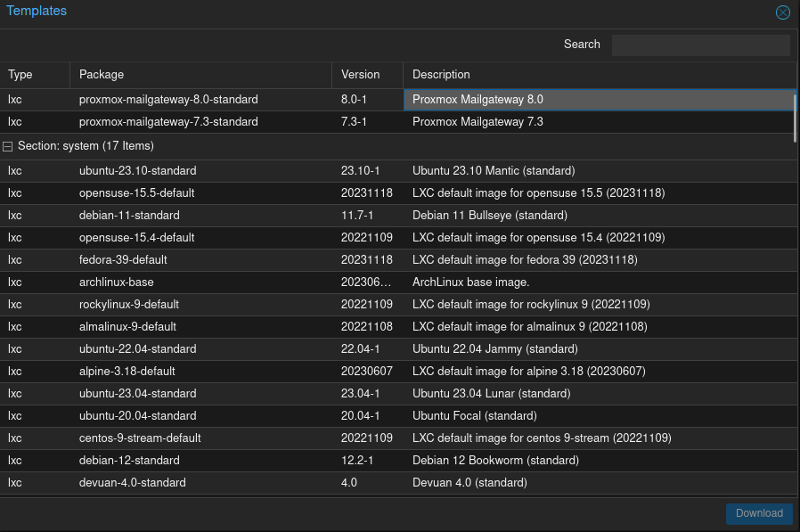The height and width of the screenshot is (532, 800).
Task: Select opensuse-15.4-default package
Action: (136, 238)
